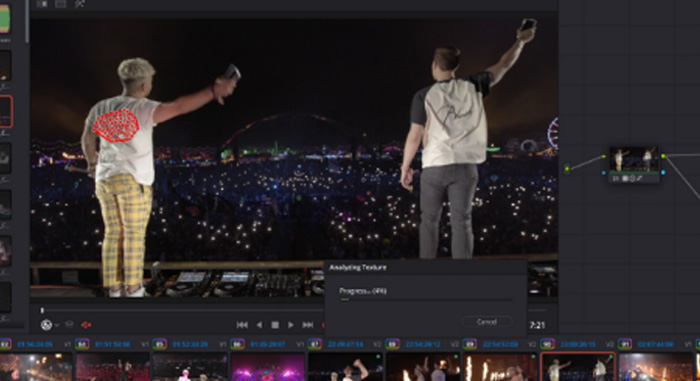Jump to first frame in viewer transport
The height and width of the screenshot is (381, 700).
pos(242,325)
